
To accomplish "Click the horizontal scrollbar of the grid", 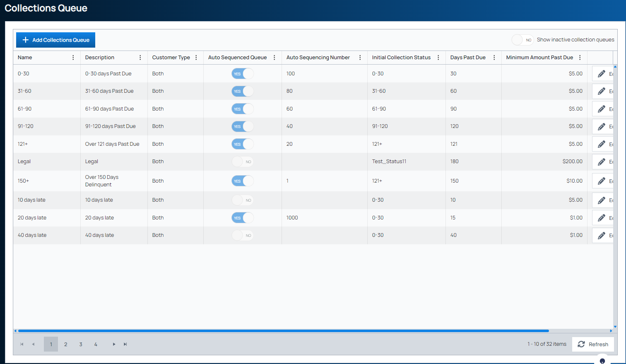I will pyautogui.click(x=284, y=331).
